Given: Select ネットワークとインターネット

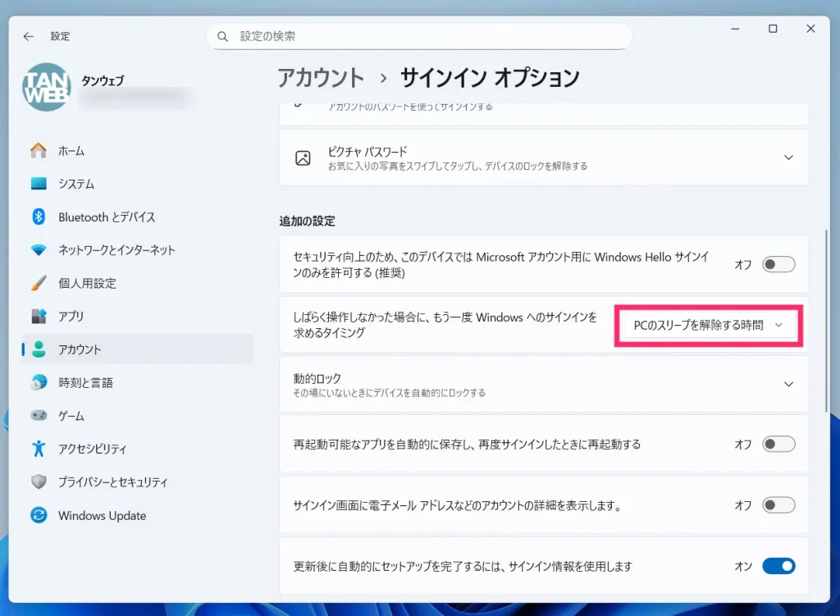Looking at the screenshot, I should point(137,250).
